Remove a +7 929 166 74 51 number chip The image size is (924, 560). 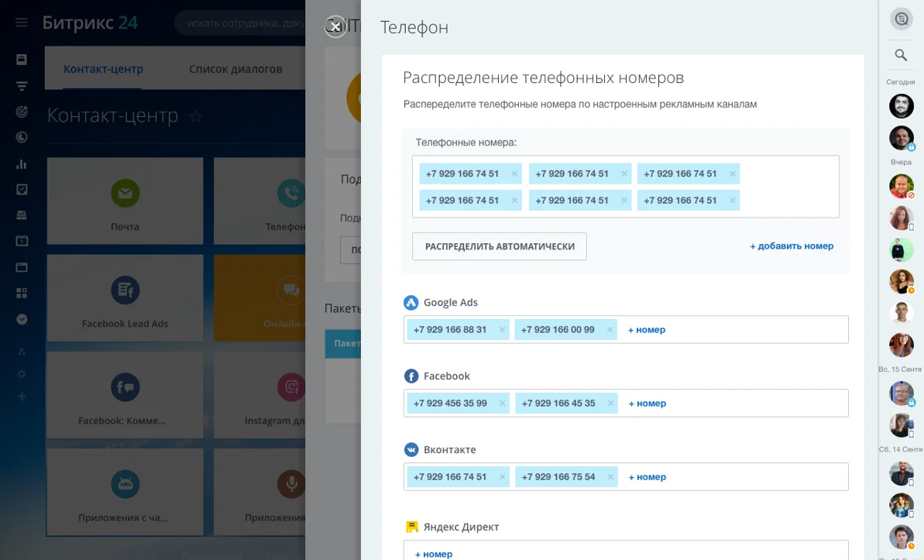[514, 173]
